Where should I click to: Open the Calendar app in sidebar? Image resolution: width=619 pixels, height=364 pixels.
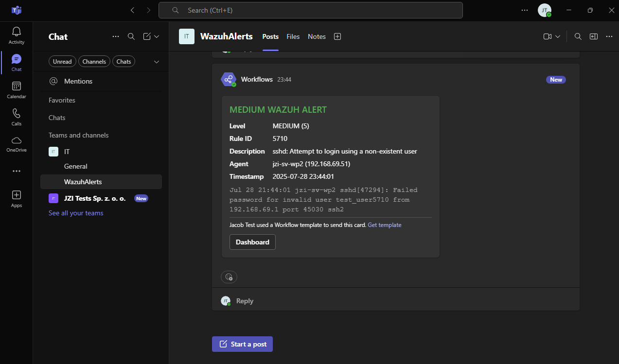17,86
